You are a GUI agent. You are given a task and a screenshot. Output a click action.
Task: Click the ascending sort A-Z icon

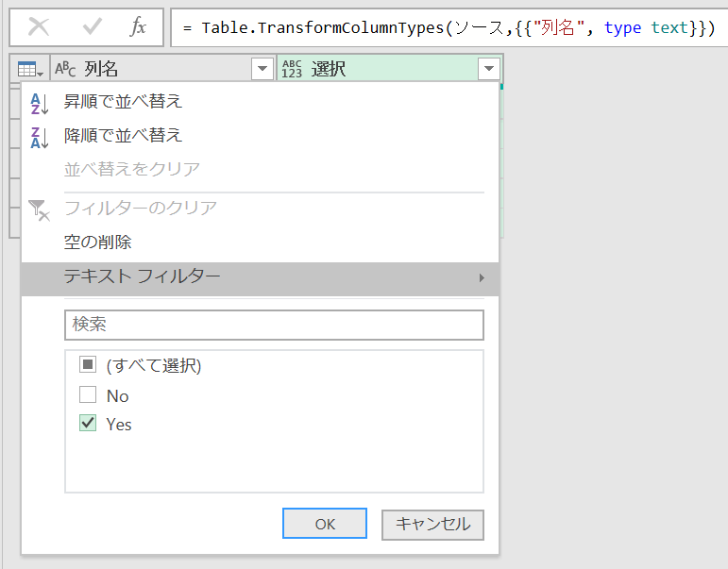(x=39, y=104)
